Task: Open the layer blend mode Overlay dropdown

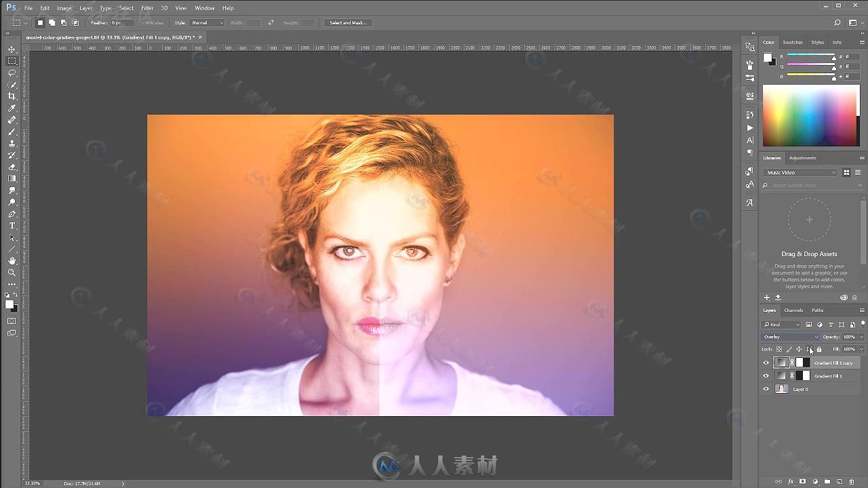Action: click(790, 337)
